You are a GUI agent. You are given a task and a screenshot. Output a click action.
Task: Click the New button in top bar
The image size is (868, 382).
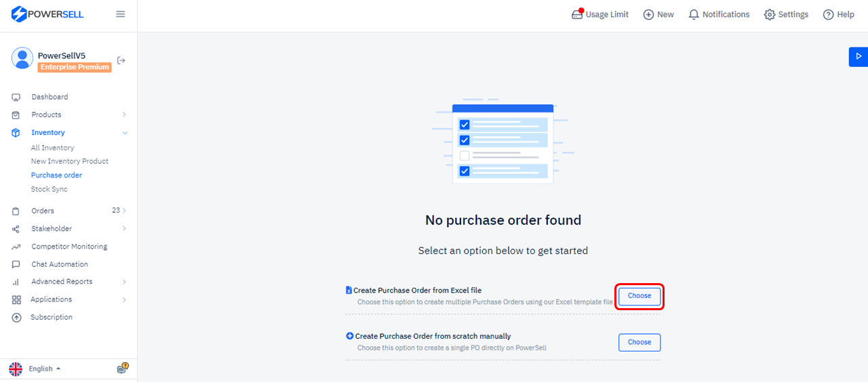point(658,14)
